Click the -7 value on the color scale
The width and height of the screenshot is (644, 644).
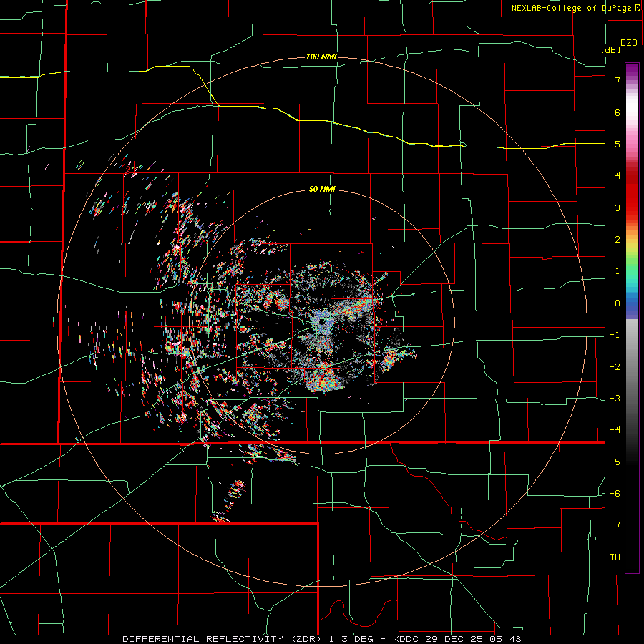tap(615, 525)
